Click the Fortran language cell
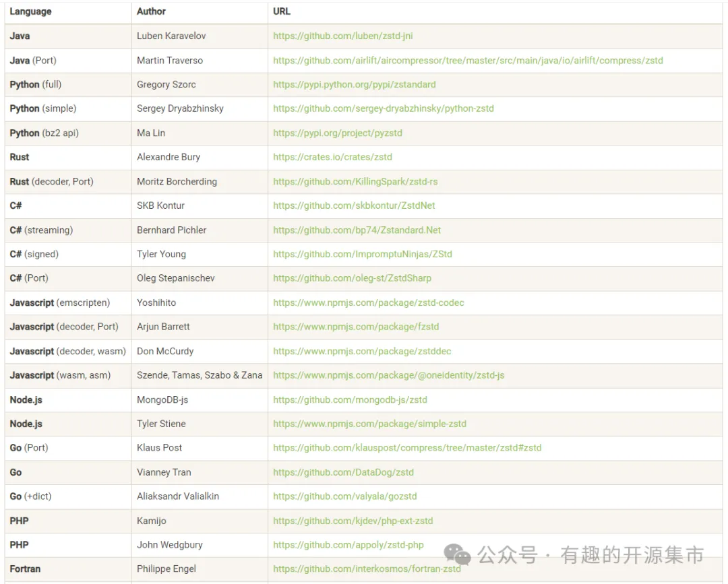The image size is (728, 584). click(x=68, y=569)
